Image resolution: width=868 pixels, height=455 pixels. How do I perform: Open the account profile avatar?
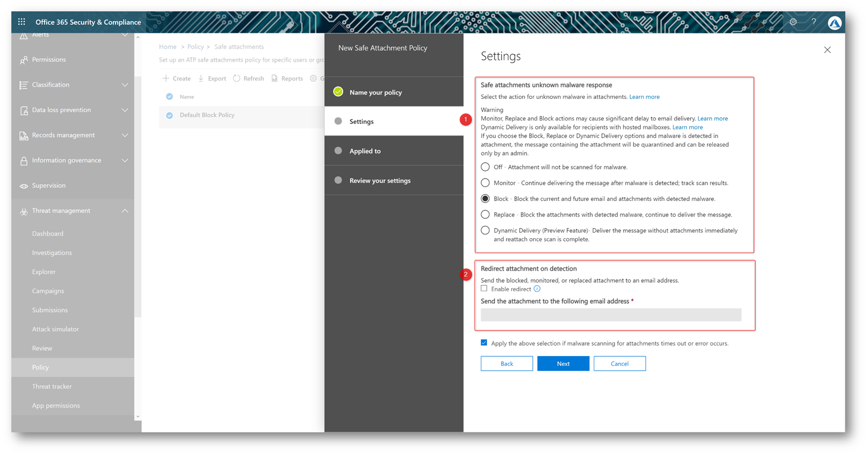834,23
